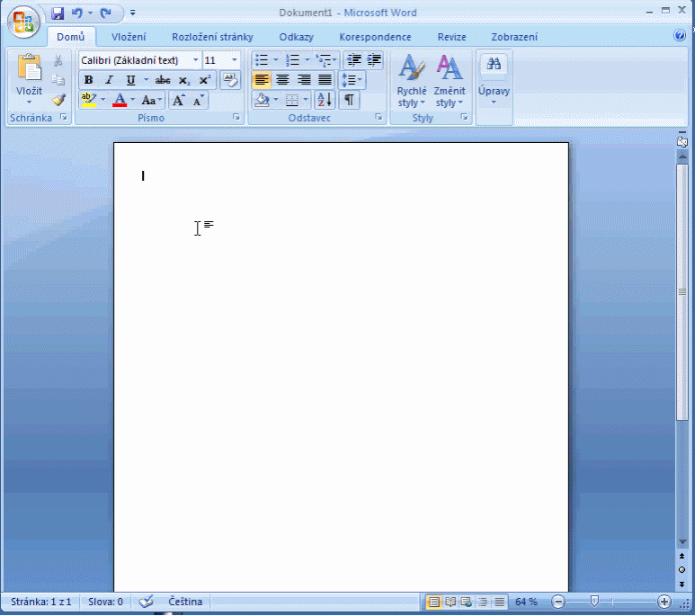This screenshot has width=695, height=616.
Task: Click the Strikethrough abc icon
Action: point(162,80)
